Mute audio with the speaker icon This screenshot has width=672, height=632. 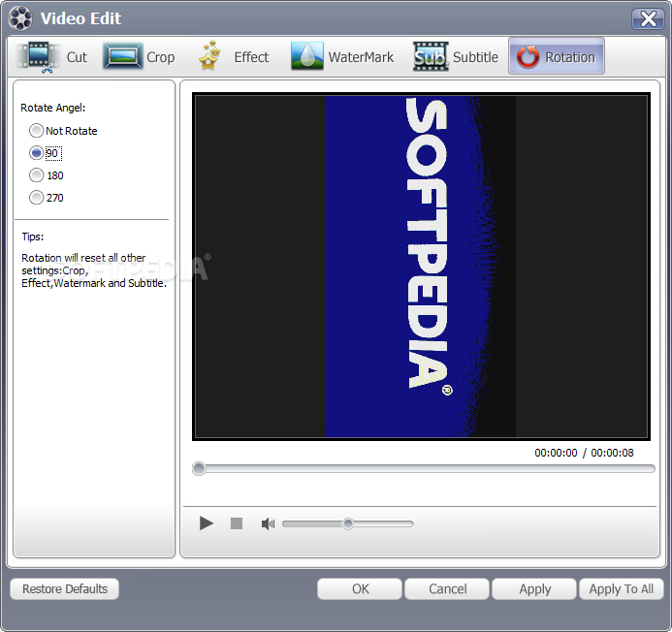[x=268, y=523]
